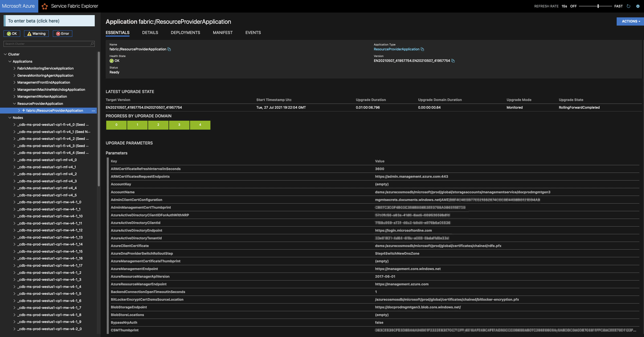Collapse the Applications tree node

point(10,61)
